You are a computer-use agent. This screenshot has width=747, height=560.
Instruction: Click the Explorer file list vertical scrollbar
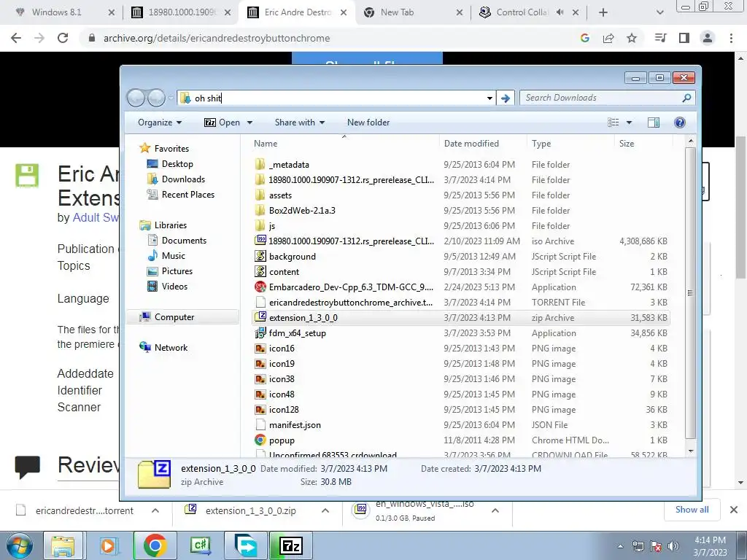[x=690, y=293]
